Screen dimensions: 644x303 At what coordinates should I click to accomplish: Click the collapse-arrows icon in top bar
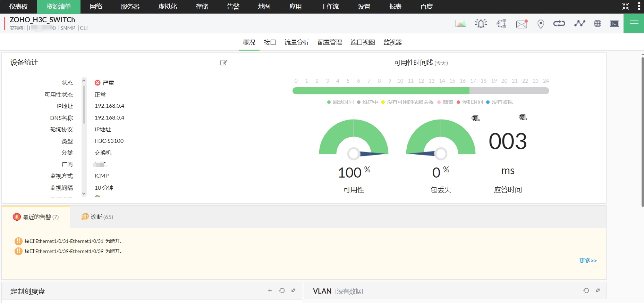626,6
